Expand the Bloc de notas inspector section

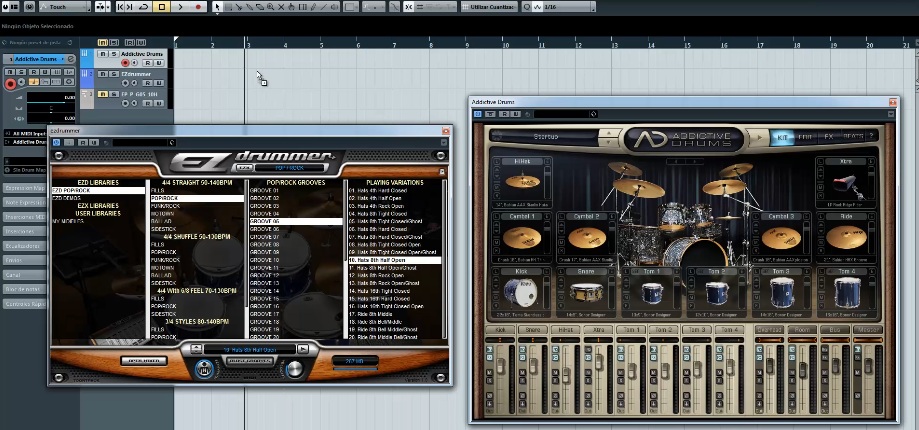click(x=25, y=289)
